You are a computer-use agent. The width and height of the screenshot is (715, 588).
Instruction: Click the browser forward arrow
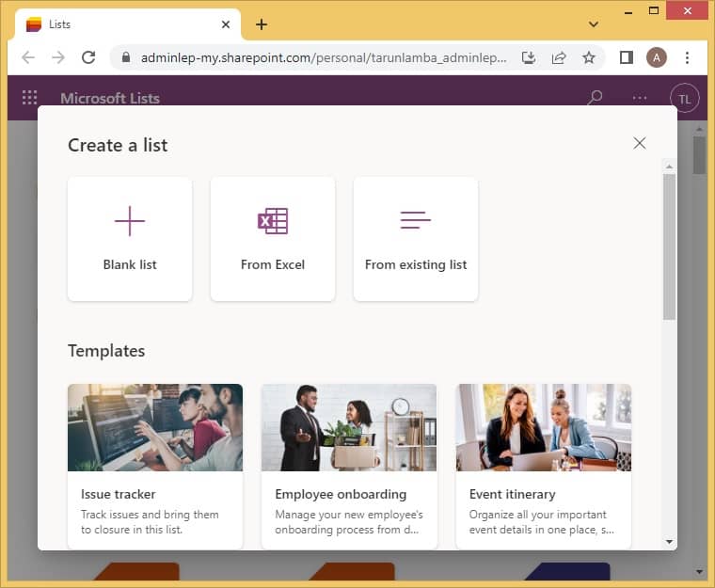(58, 57)
